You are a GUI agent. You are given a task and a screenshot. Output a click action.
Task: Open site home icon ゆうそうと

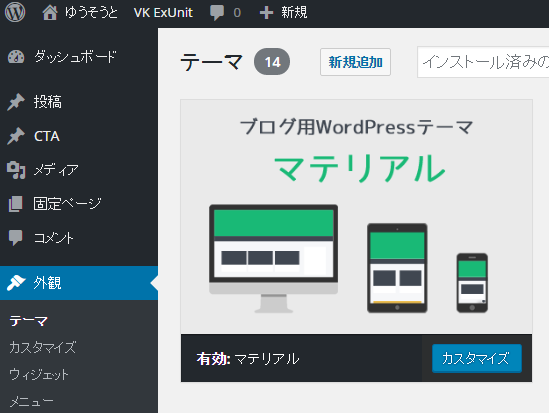[50, 13]
